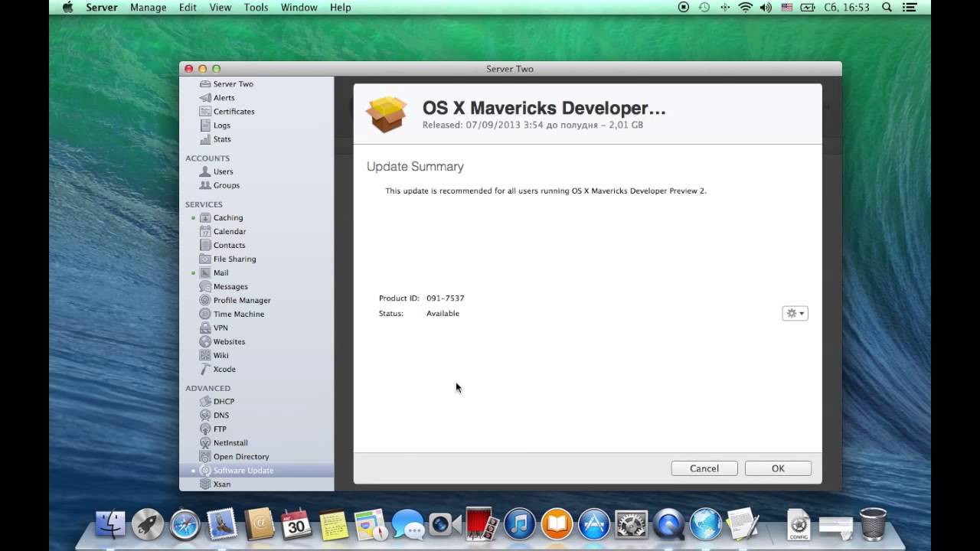980x551 pixels.
Task: Open the Caching service
Action: [x=220, y=217]
